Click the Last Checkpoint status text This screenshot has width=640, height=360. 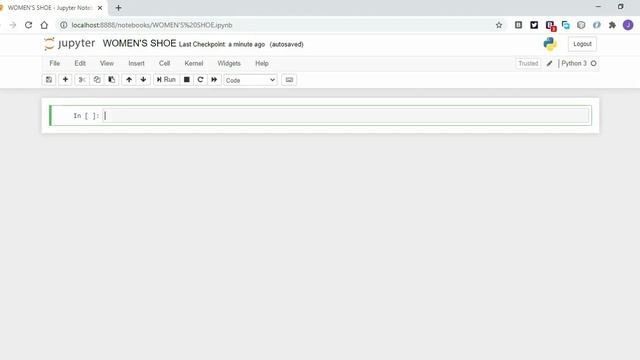[222, 44]
